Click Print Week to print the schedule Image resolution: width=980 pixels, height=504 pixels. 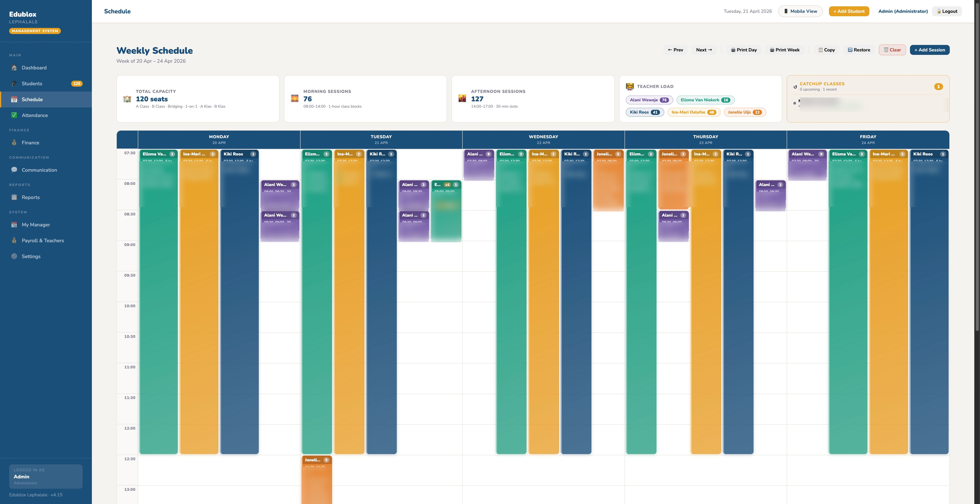click(x=784, y=50)
